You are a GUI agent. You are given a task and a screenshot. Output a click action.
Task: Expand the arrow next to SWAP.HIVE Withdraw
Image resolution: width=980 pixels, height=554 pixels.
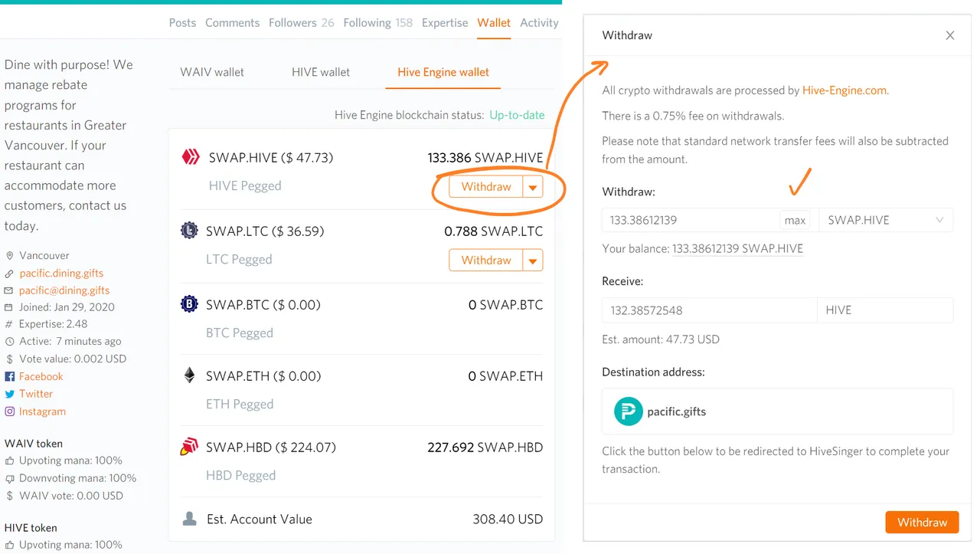[x=533, y=187]
